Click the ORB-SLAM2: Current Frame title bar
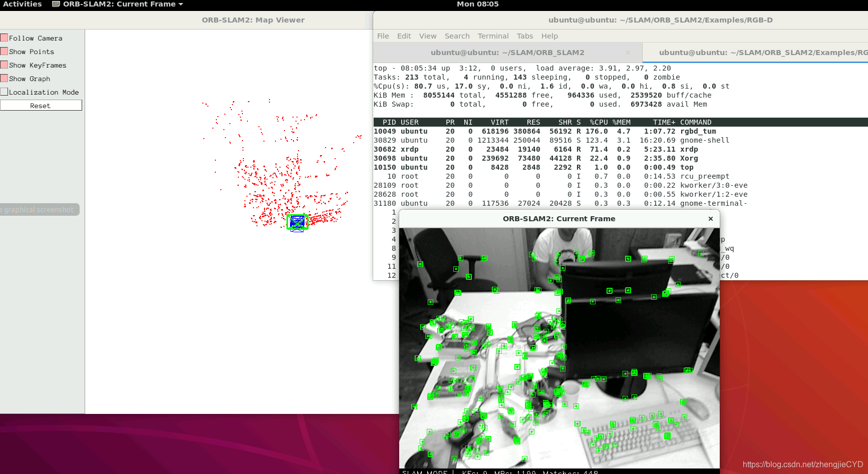The image size is (868, 474). [559, 219]
